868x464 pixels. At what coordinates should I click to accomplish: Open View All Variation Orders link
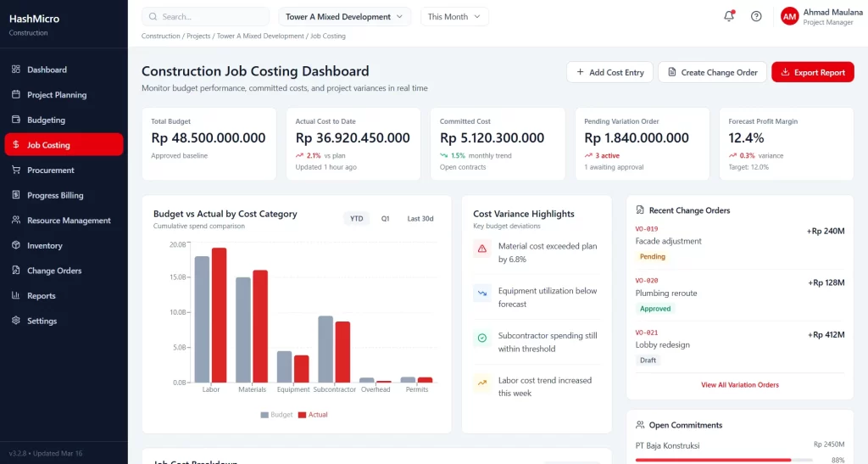click(x=739, y=385)
